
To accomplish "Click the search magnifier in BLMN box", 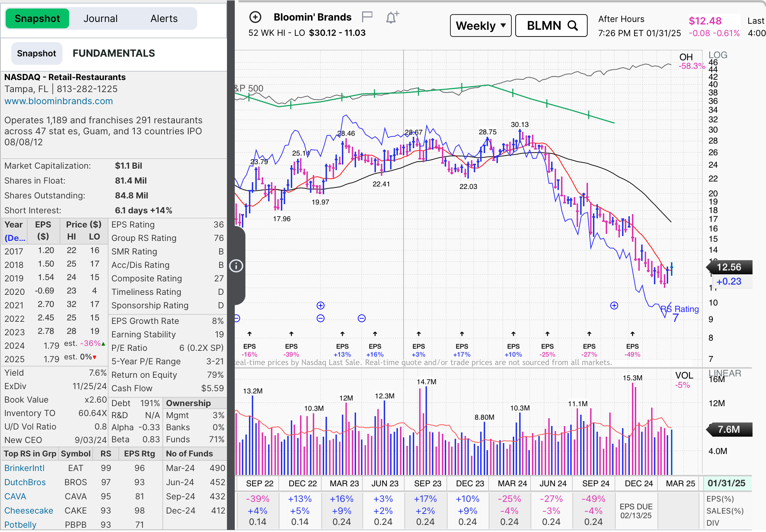I will coord(573,26).
